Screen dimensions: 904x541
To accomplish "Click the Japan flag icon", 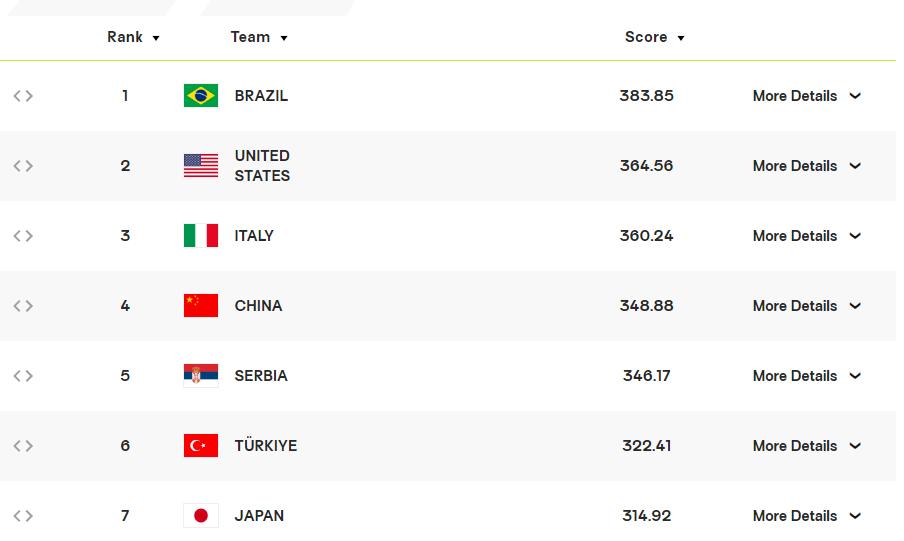I will pos(201,516).
